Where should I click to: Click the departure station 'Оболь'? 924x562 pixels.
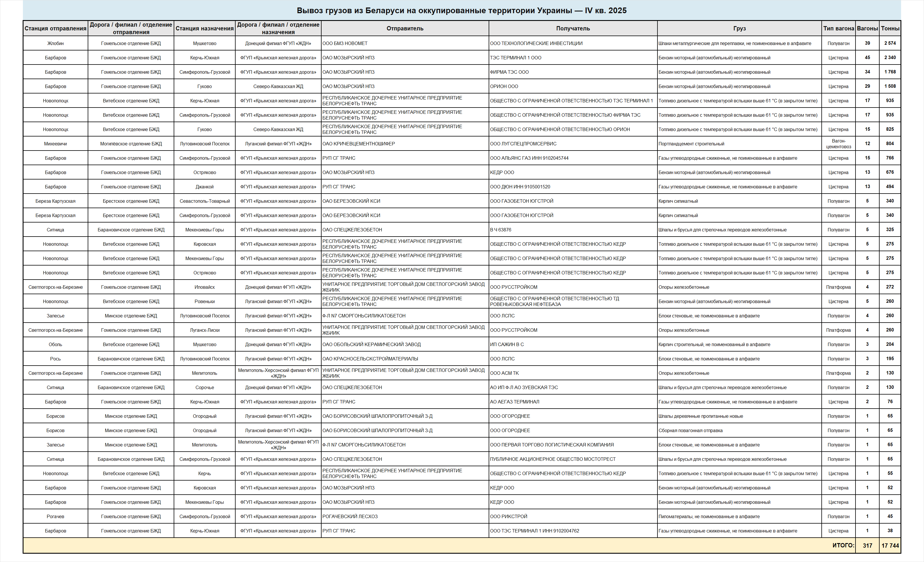point(56,344)
